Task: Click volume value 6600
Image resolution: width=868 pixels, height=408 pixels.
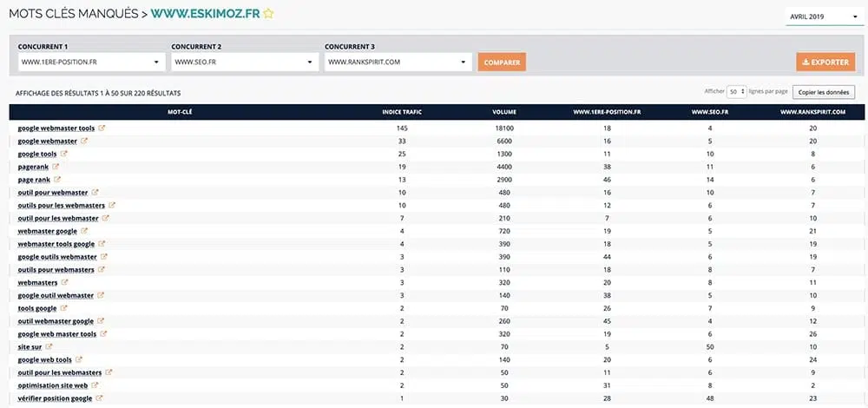Action: 504,141
